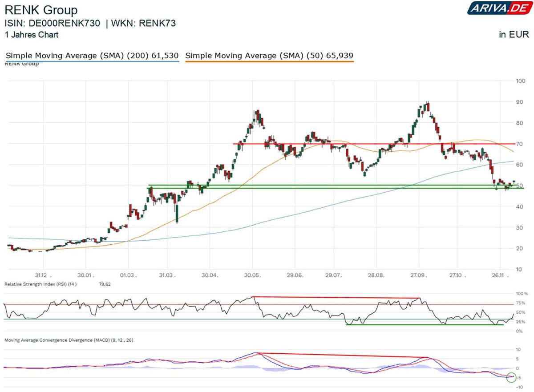The height and width of the screenshot is (392, 534).
Task: Click the 'in EUR' currency label
Action: click(x=514, y=35)
